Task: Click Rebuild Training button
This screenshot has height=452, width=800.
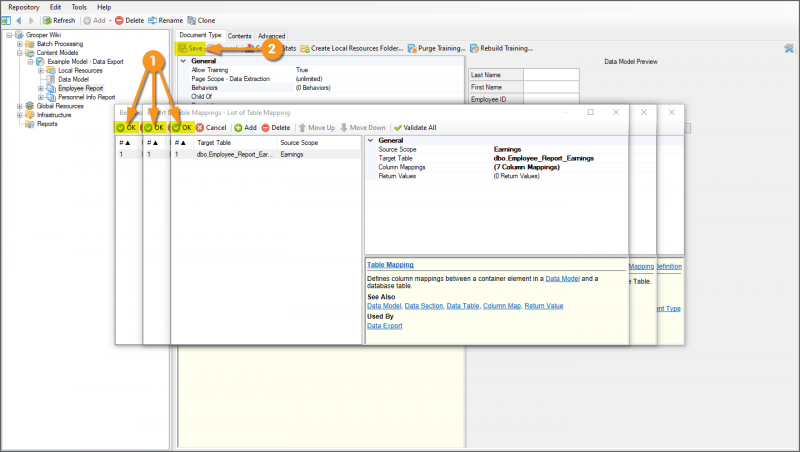Action: pos(502,48)
